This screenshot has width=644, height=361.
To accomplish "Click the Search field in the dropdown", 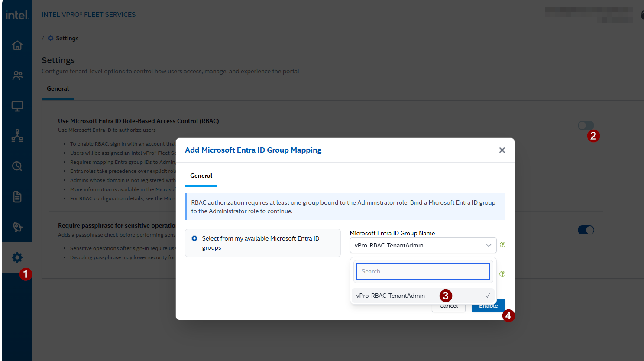I will [423, 271].
